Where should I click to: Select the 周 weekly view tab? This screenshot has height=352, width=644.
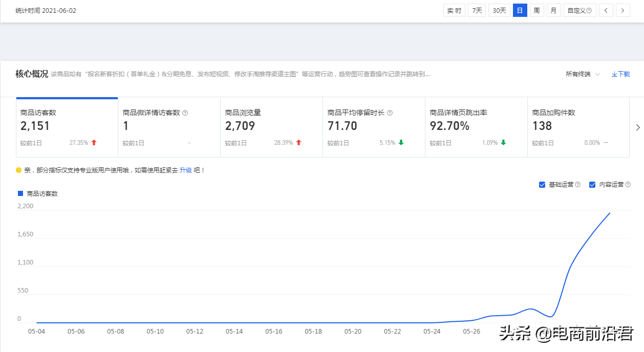click(536, 10)
